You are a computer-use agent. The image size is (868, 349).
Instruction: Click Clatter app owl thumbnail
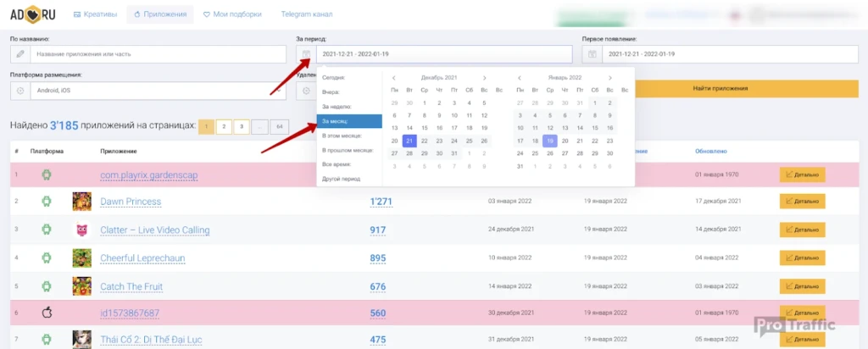pyautogui.click(x=82, y=230)
